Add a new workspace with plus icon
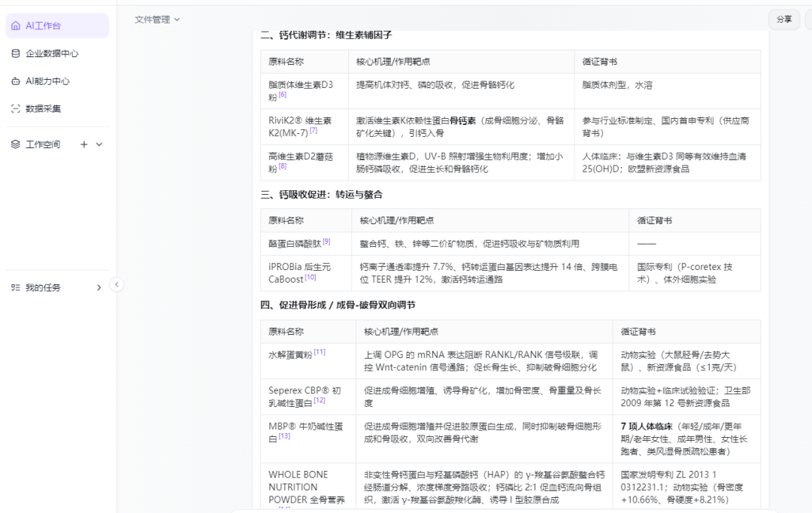The image size is (812, 513). tap(84, 144)
